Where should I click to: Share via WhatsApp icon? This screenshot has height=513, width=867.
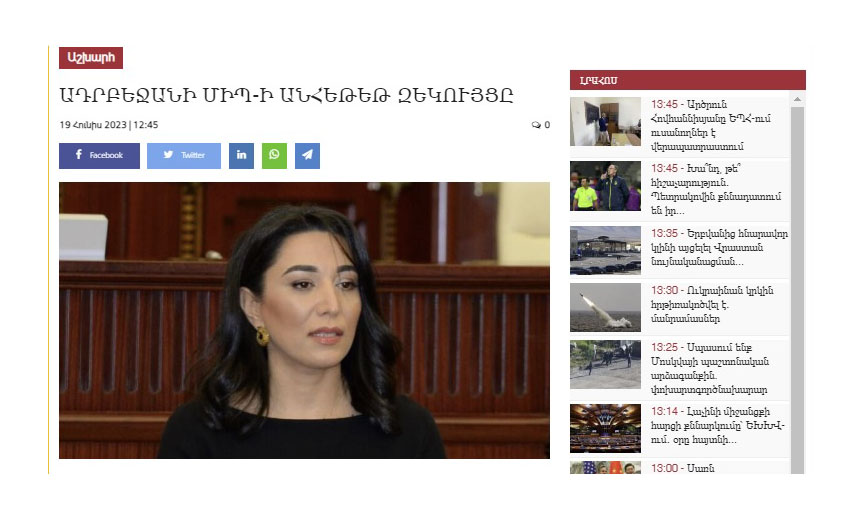[274, 156]
